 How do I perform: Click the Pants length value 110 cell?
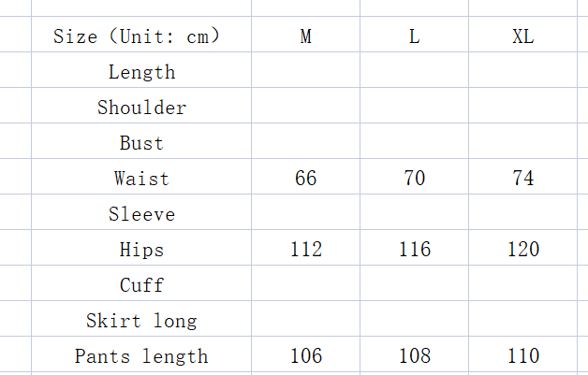coord(523,356)
